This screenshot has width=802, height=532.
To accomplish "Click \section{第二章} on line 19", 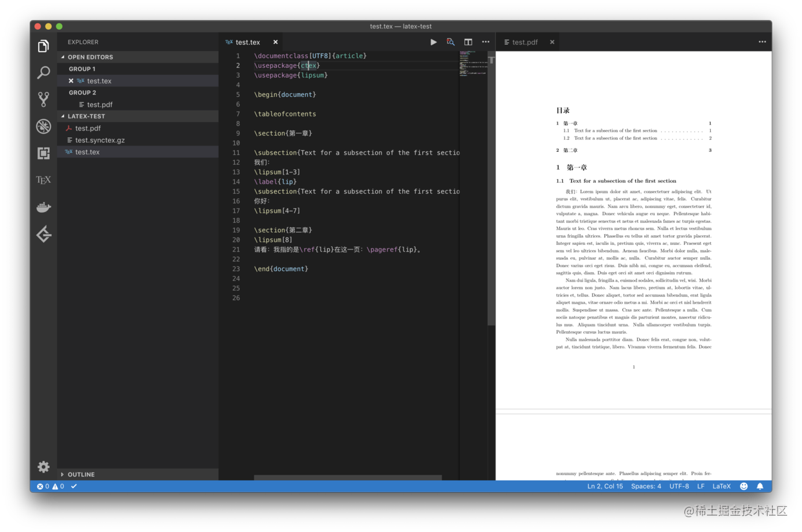I will pyautogui.click(x=283, y=230).
